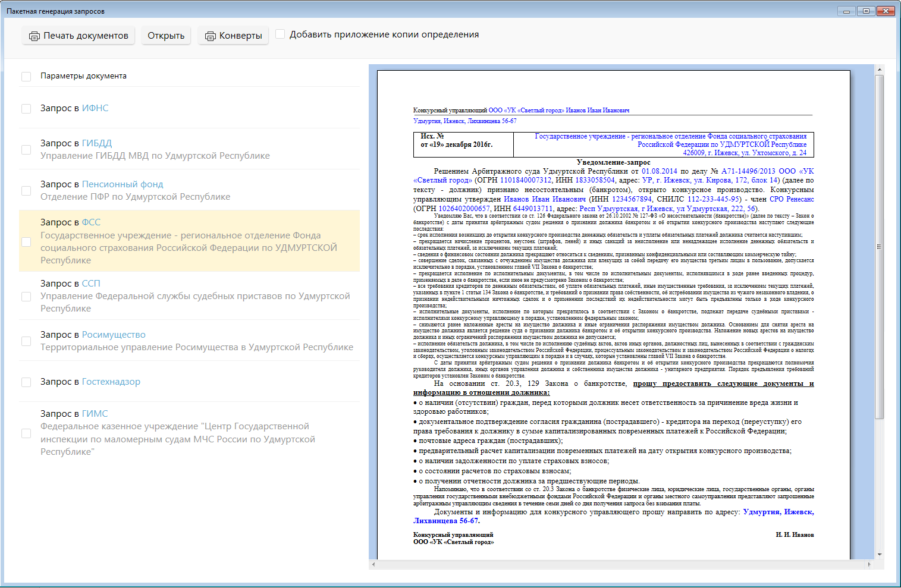Select the checkbox for Запрос в ГИБДД
Screen dimensions: 901x588
pos(26,150)
